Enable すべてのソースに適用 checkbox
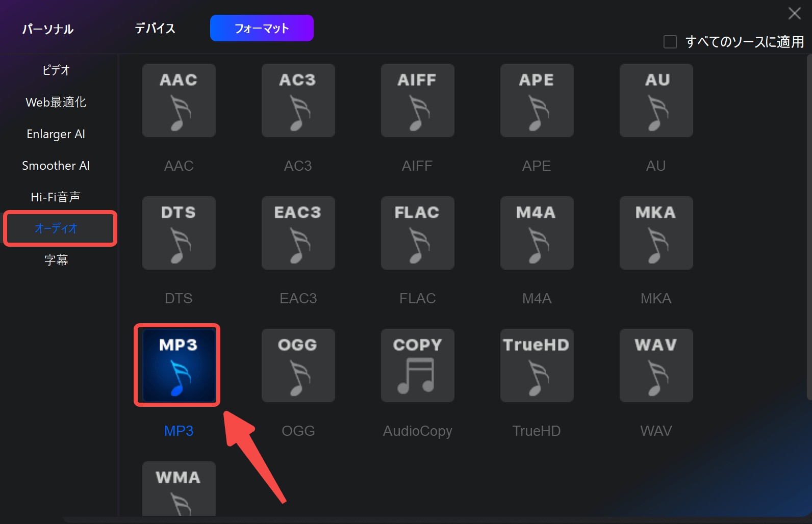Image resolution: width=812 pixels, height=524 pixels. coord(670,42)
